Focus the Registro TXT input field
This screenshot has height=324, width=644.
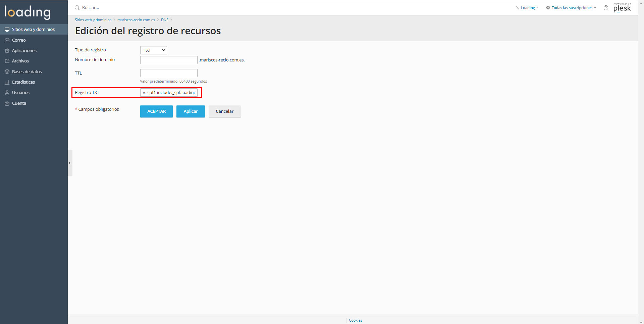pyautogui.click(x=169, y=93)
